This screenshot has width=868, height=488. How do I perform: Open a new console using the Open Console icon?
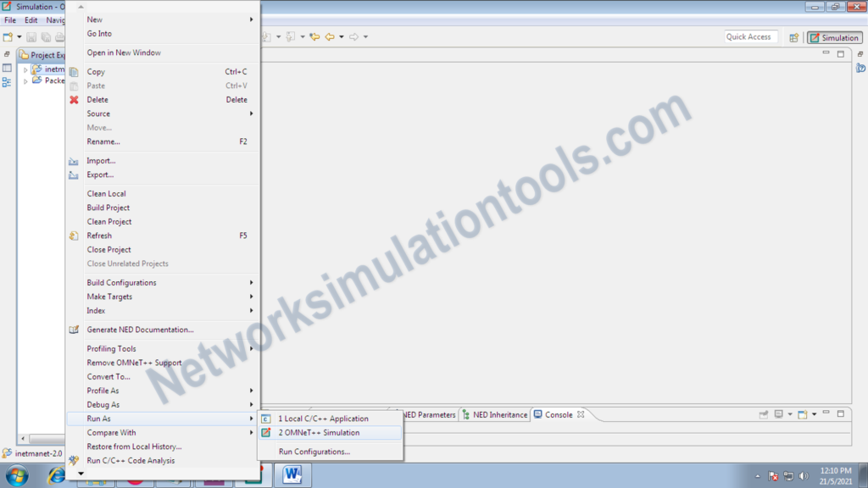point(803,415)
